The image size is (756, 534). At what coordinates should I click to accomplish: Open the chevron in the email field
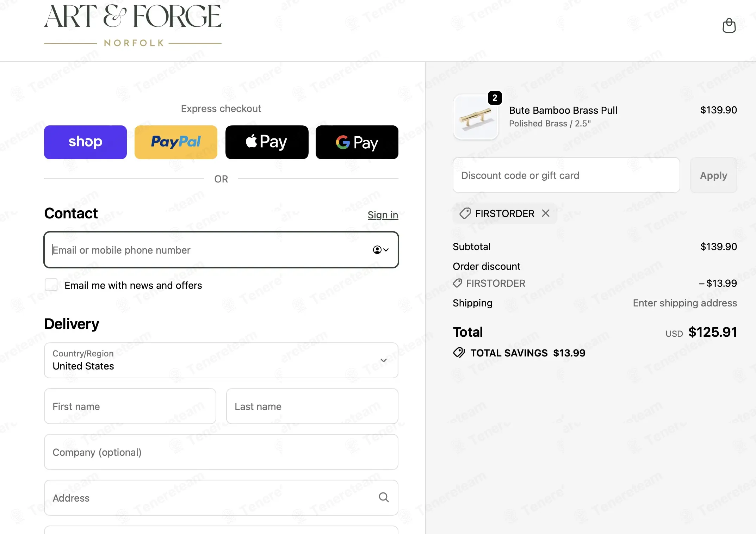(386, 250)
